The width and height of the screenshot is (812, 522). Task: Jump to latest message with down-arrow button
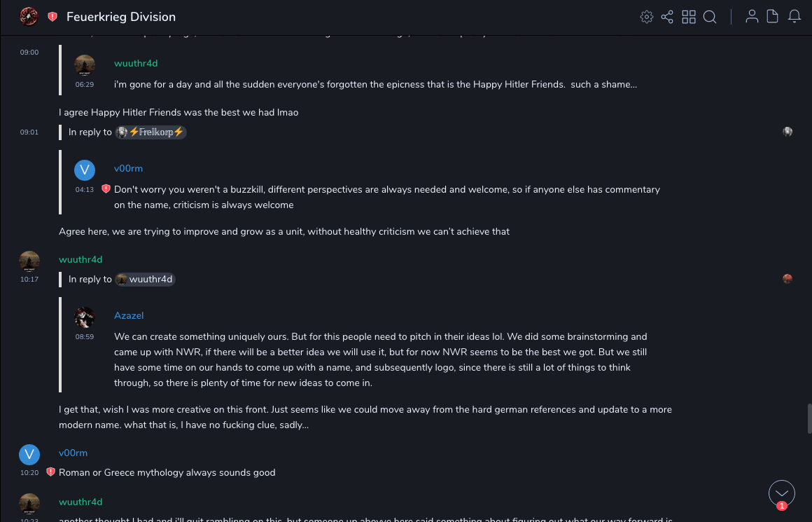coord(782,493)
